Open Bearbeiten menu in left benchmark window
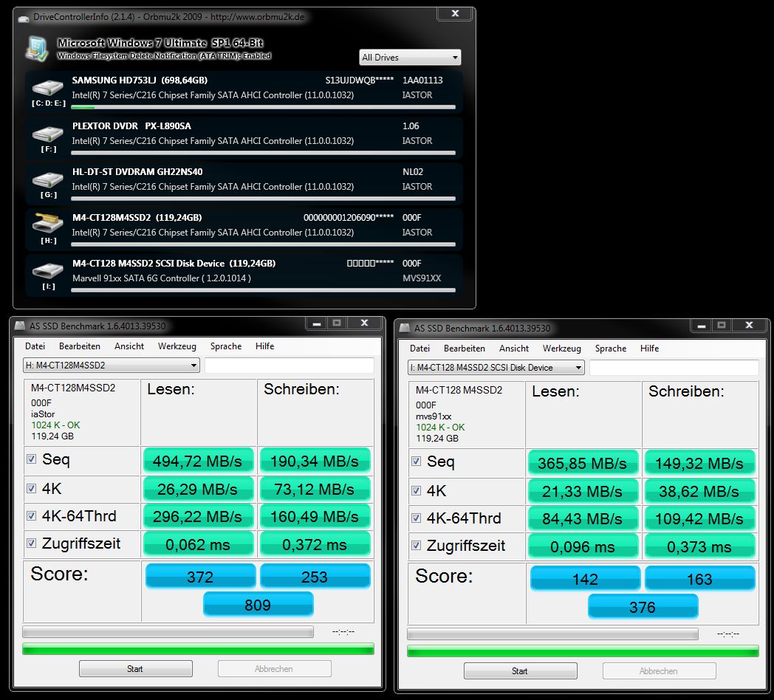Image resolution: width=774 pixels, height=700 pixels. pos(80,346)
